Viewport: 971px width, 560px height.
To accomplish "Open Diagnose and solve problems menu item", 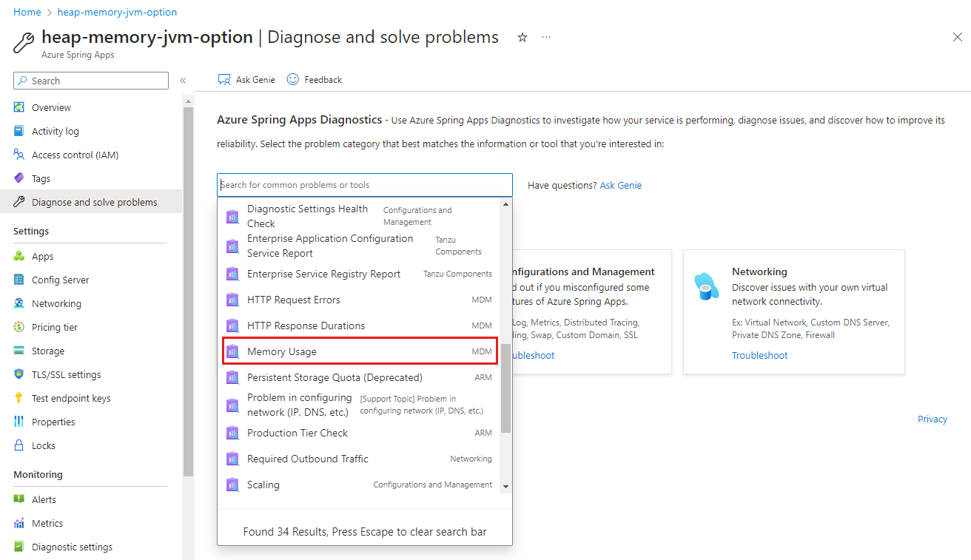I will (91, 202).
